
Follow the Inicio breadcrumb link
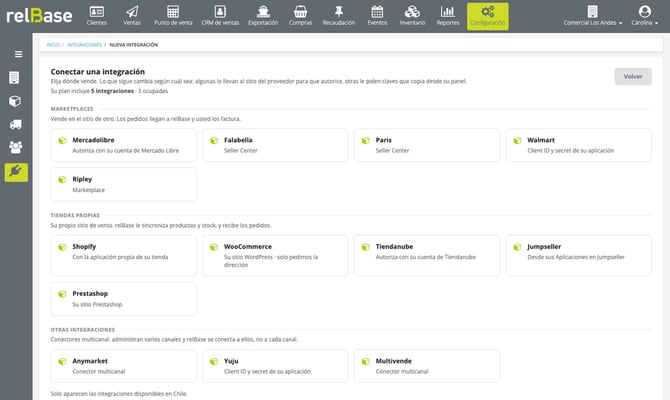(x=53, y=44)
